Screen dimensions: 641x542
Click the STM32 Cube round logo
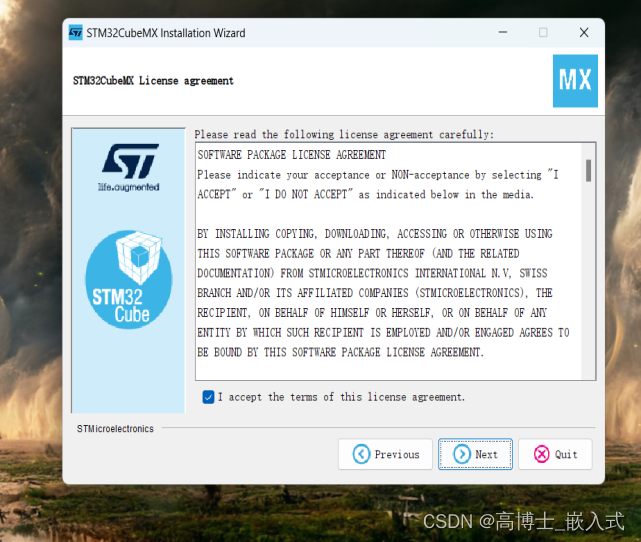coord(129,280)
